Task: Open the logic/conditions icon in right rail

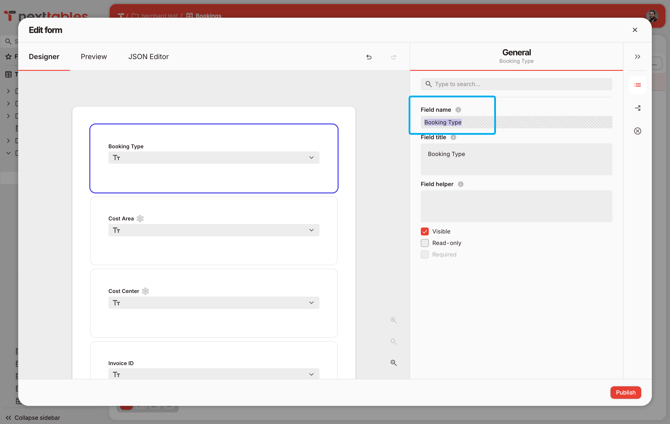Action: point(637,108)
